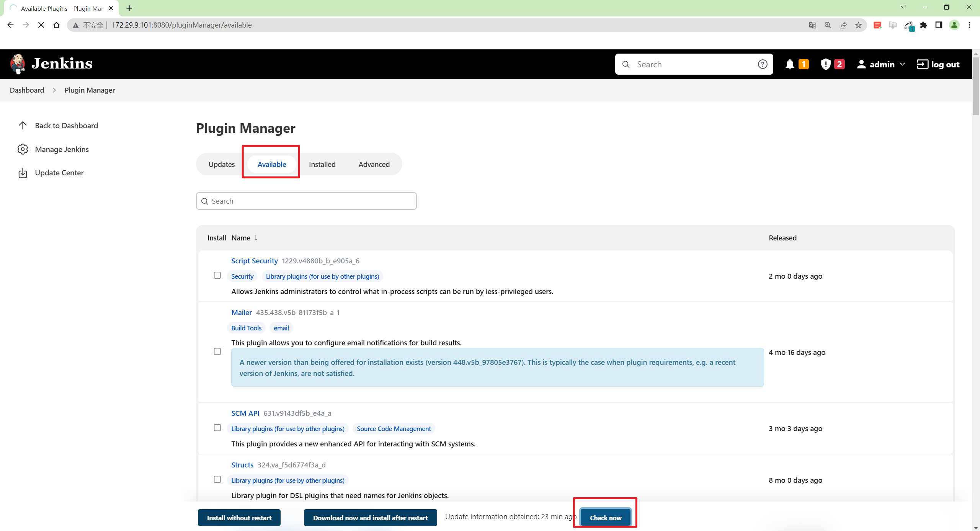The height and width of the screenshot is (531, 980).
Task: Check the Structs plugin checkbox
Action: pyautogui.click(x=217, y=479)
